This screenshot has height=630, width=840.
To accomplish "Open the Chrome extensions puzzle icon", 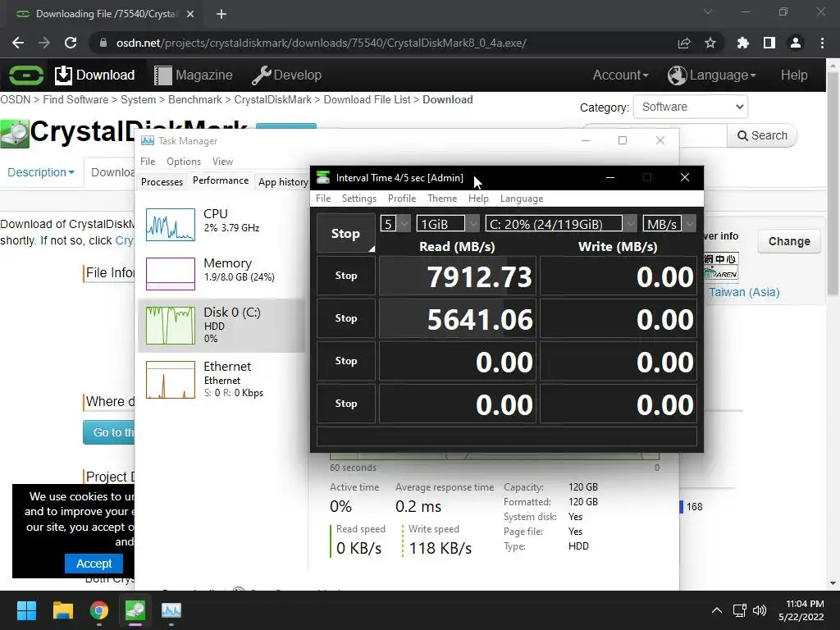I will click(x=742, y=43).
